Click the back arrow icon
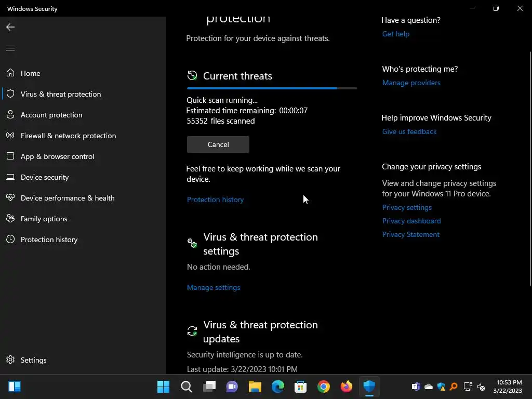Image resolution: width=532 pixels, height=399 pixels. pyautogui.click(x=10, y=27)
